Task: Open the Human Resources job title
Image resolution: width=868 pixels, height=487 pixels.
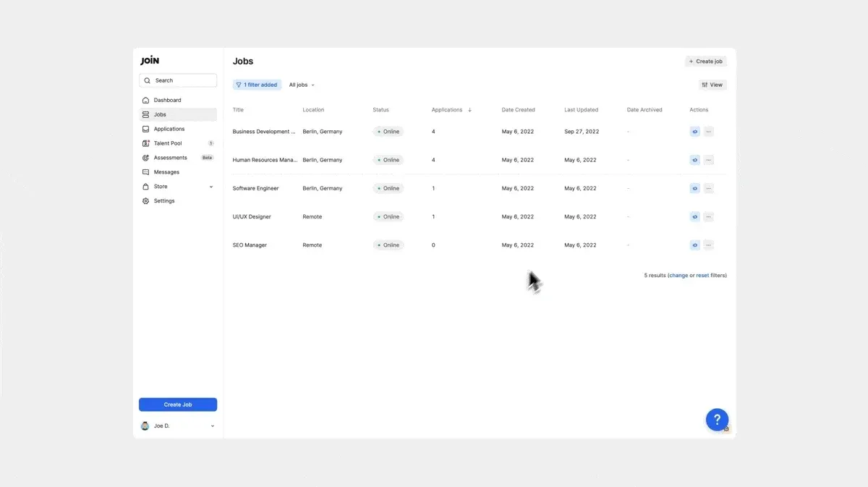Action: (265, 160)
